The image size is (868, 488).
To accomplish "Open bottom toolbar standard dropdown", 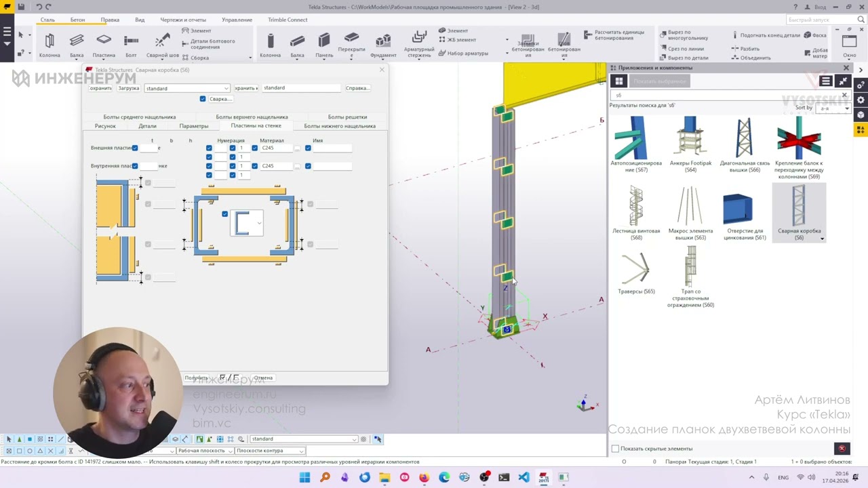I will pyautogui.click(x=303, y=439).
